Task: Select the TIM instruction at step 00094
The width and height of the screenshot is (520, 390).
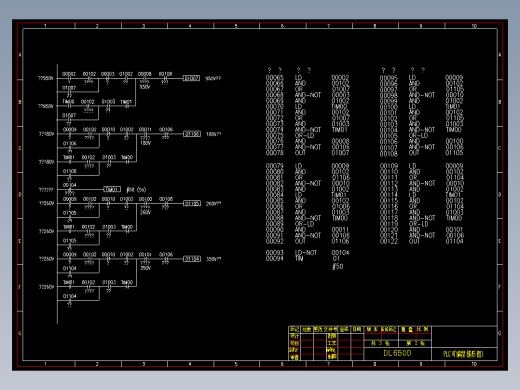Action: [x=299, y=259]
